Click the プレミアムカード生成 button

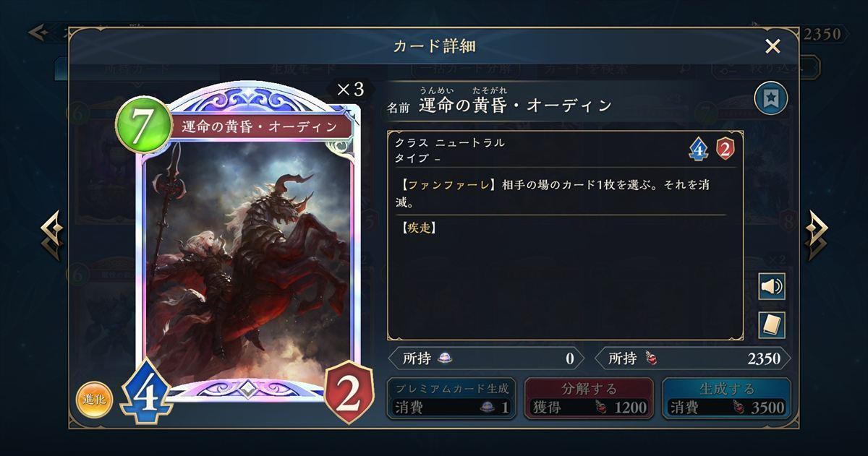click(x=451, y=398)
